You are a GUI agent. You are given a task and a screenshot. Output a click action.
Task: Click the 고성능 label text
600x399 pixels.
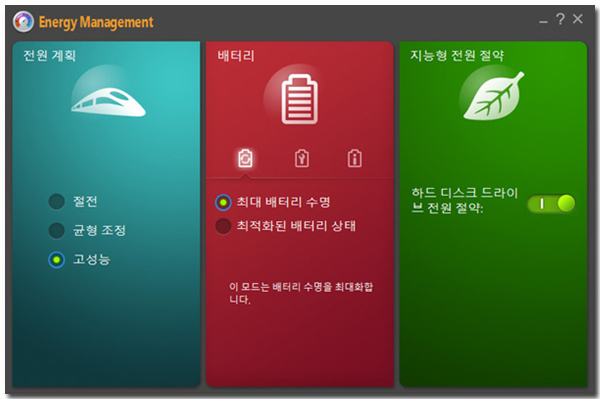click(91, 259)
